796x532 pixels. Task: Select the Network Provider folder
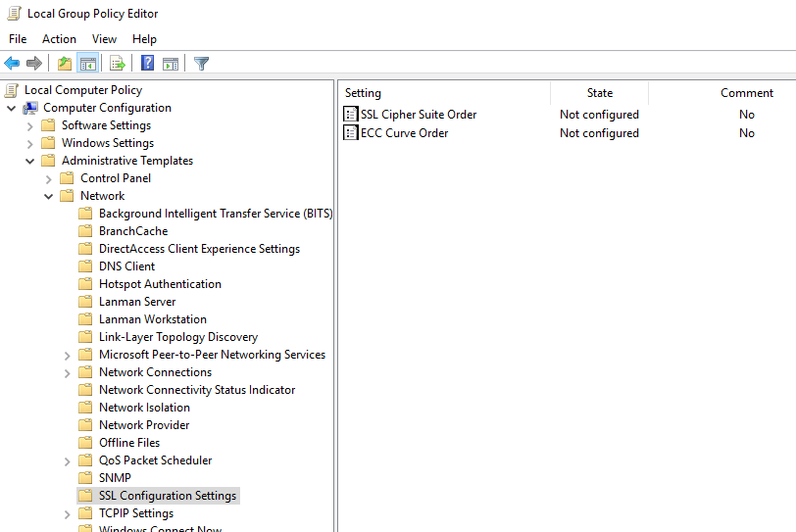(144, 425)
